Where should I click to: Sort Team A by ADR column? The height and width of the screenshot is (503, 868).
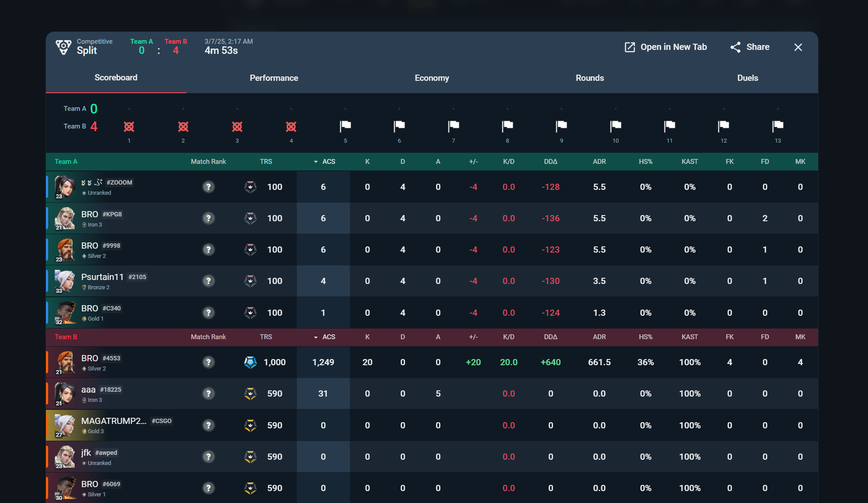pyautogui.click(x=599, y=162)
